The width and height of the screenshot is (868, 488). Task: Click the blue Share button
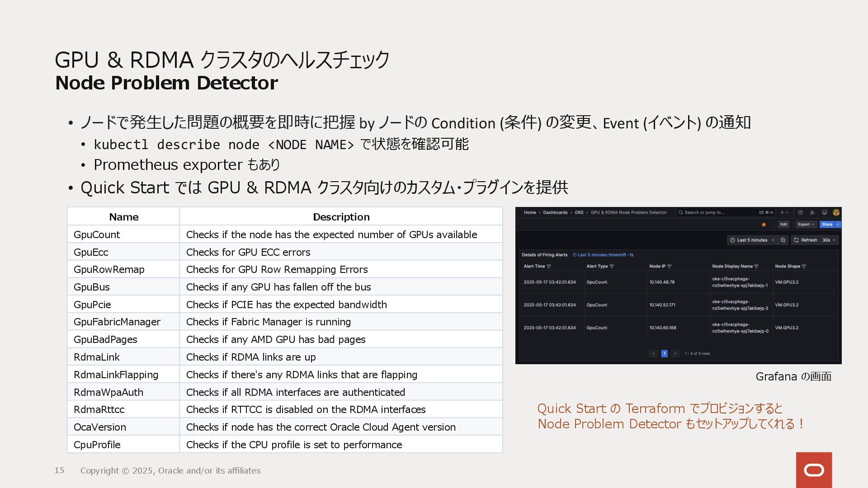point(827,225)
